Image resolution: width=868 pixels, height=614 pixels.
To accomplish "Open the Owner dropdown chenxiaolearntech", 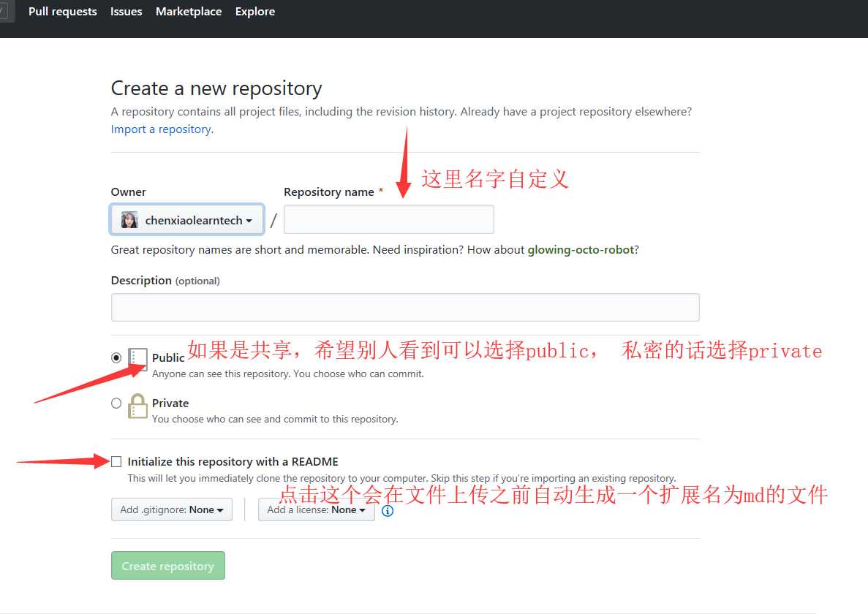I will (x=187, y=220).
